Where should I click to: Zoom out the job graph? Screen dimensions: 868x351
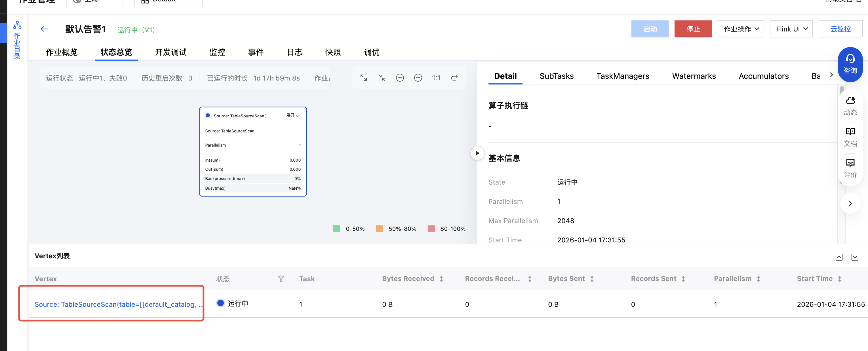[418, 78]
